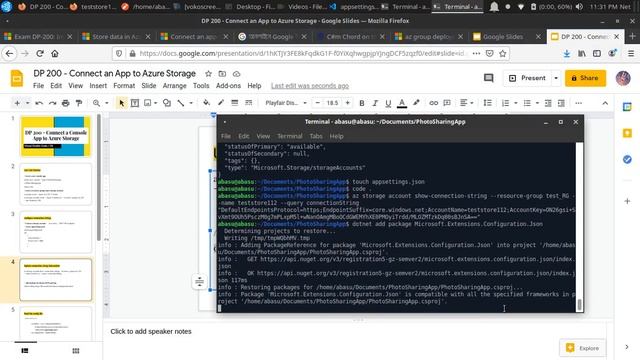The width and height of the screenshot is (640, 360).
Task: Open the Google Keep side panel icon
Action: pyautogui.click(x=627, y=133)
